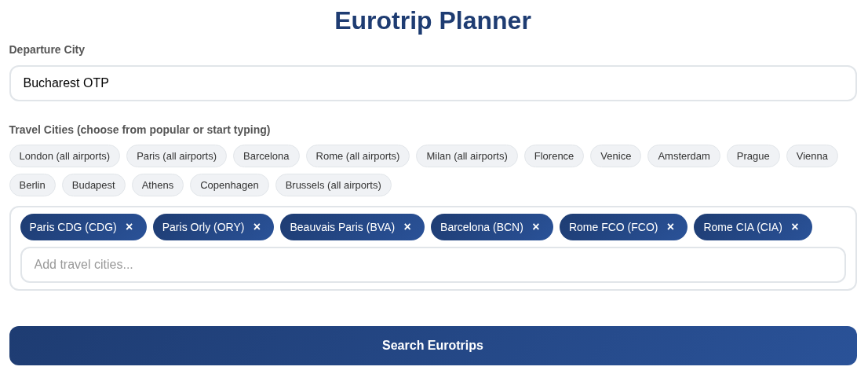Select Brussels (all airports) suggestion
868x374 pixels.
click(x=333, y=185)
